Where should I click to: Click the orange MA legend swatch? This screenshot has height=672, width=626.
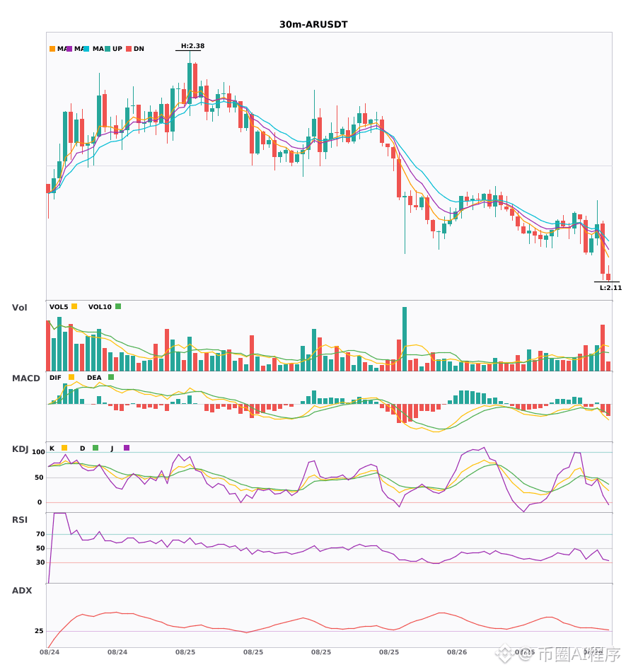(x=52, y=49)
